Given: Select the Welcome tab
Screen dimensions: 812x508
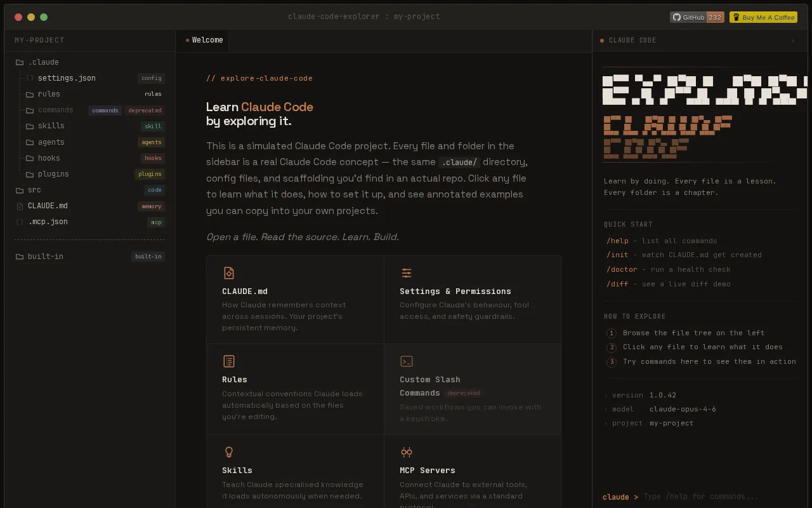Looking at the screenshot, I should pos(202,40).
